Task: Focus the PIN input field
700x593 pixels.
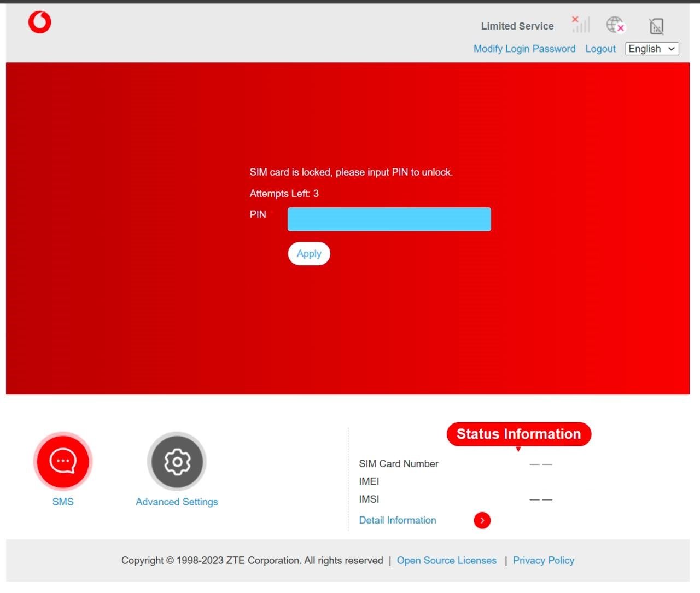Action: (389, 219)
